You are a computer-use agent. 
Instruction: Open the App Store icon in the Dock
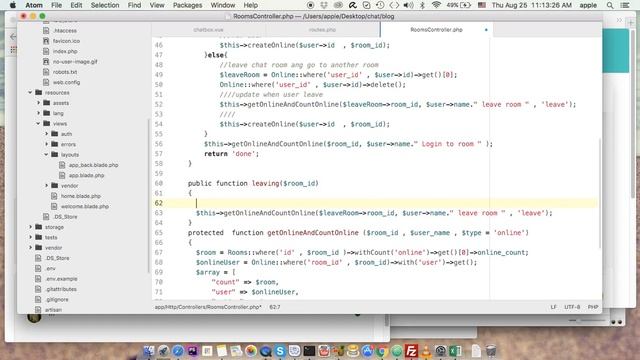(x=367, y=351)
